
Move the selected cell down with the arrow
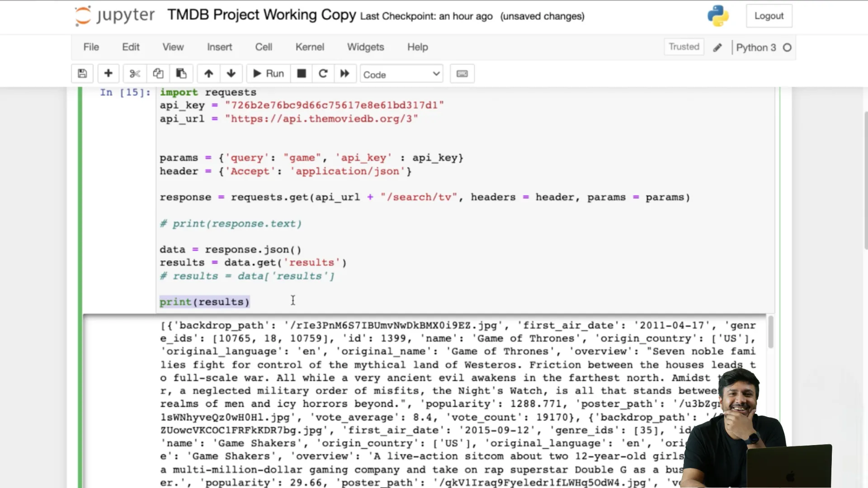point(231,74)
